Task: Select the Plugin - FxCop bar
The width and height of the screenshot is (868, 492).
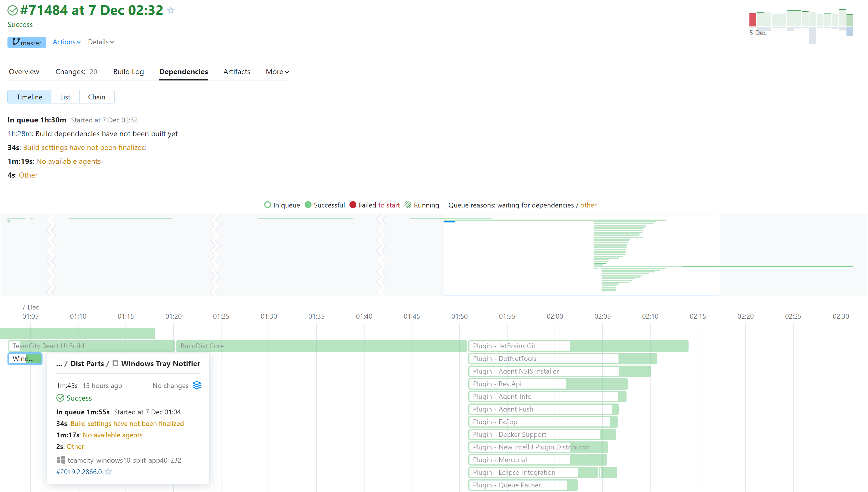Action: 543,422
